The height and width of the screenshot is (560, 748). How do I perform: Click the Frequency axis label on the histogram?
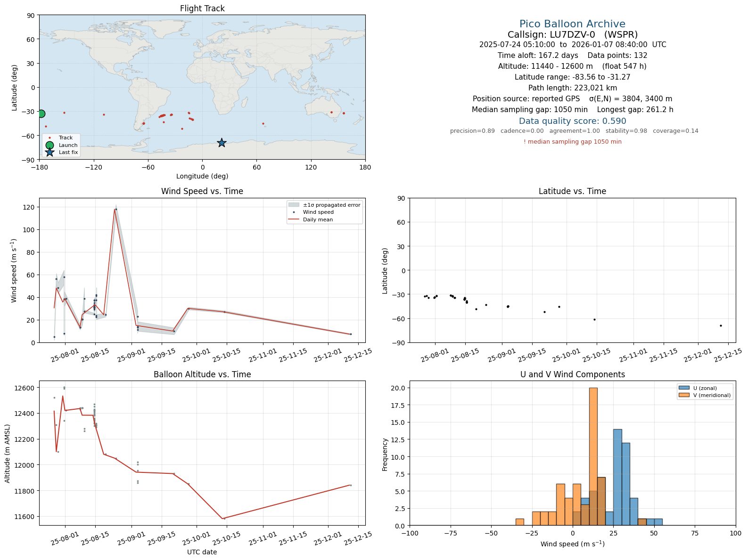(385, 454)
